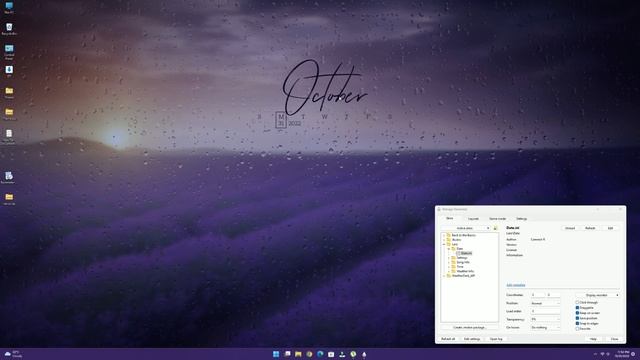Image resolution: width=640 pixels, height=360 pixels.
Task: Click the Create new skin icon beside Active skins
Action: (x=495, y=228)
